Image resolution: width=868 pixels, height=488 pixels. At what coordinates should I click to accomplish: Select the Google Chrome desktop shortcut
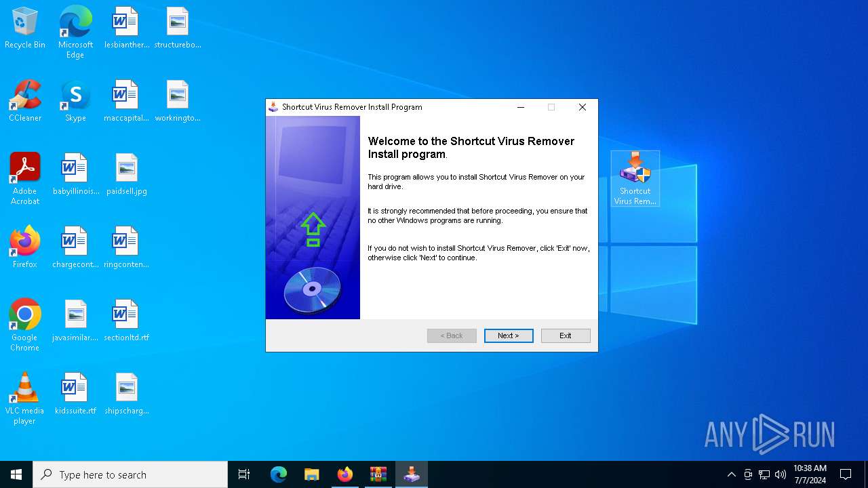(x=25, y=325)
